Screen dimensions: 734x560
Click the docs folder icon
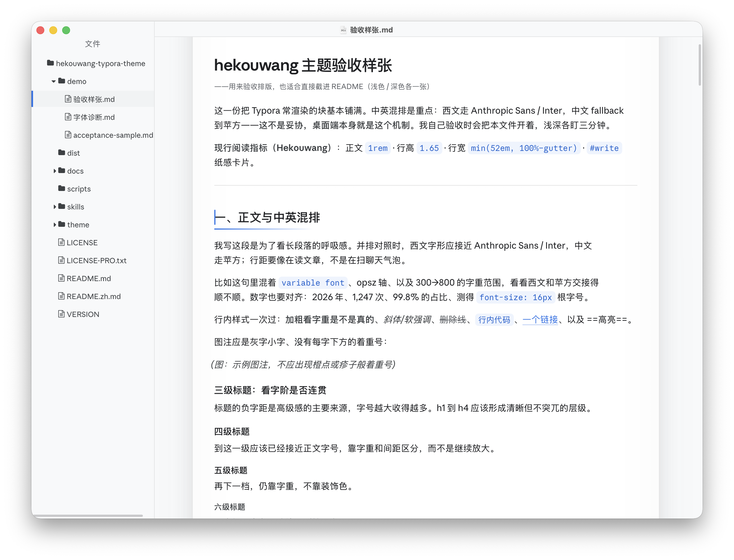pos(62,171)
